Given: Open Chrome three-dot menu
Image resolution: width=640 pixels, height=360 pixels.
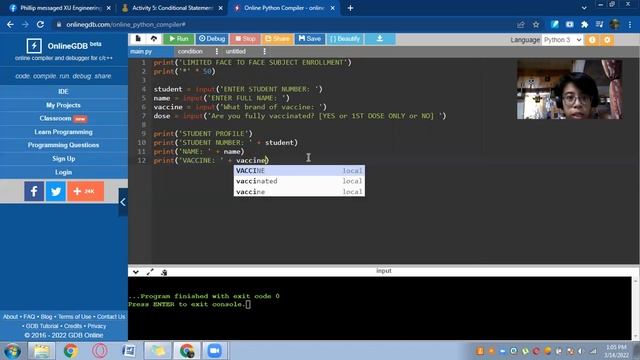Looking at the screenshot, I should (x=630, y=24).
